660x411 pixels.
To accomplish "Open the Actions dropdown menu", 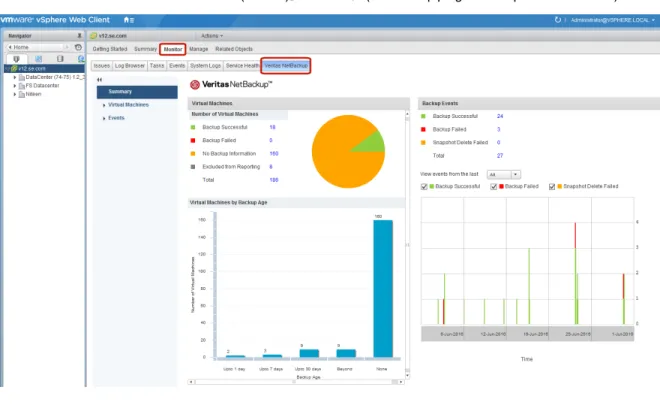I will (212, 36).
